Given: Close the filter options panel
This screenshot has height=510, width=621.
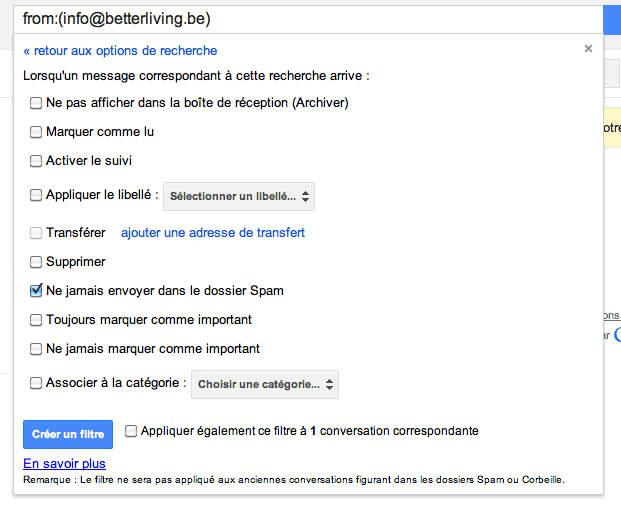Looking at the screenshot, I should tap(588, 49).
